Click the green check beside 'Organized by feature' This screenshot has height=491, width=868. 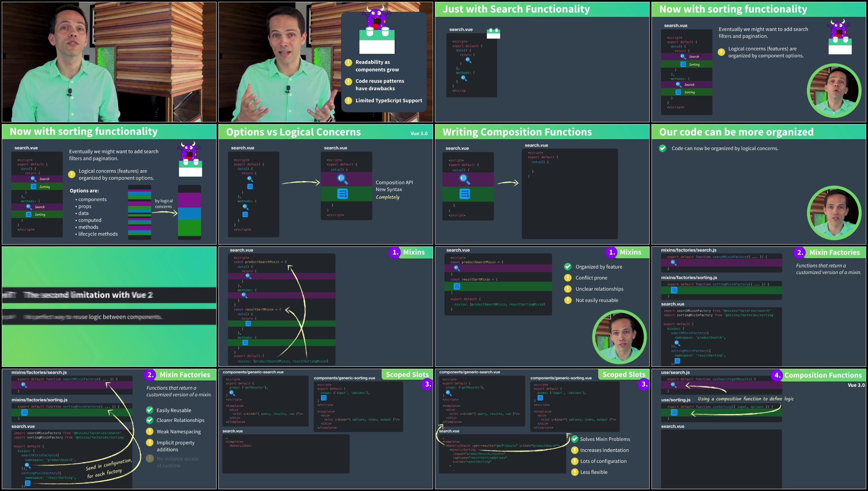click(568, 266)
